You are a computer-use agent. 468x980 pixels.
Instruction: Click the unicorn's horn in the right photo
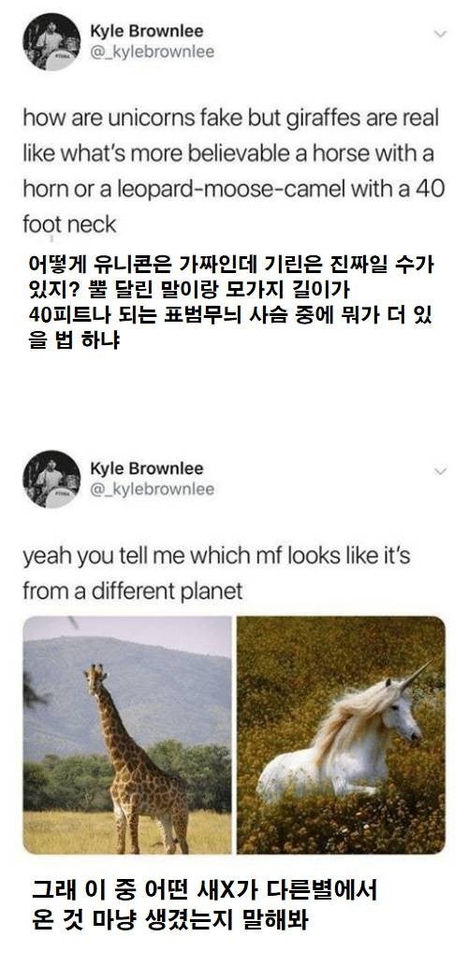(x=415, y=677)
